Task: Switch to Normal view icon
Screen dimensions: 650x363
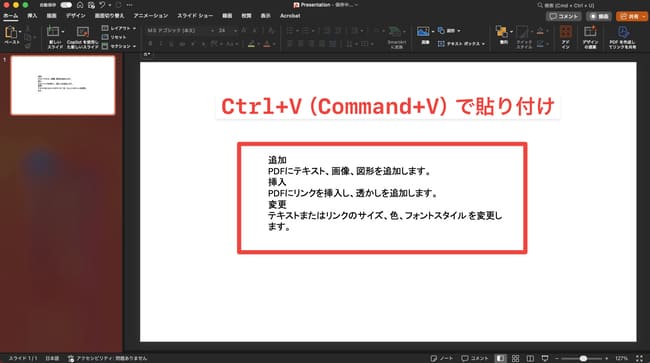Action: (501, 358)
